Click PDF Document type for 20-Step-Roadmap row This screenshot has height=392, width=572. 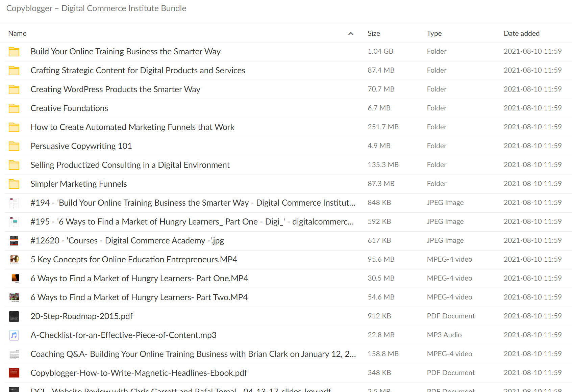point(451,316)
